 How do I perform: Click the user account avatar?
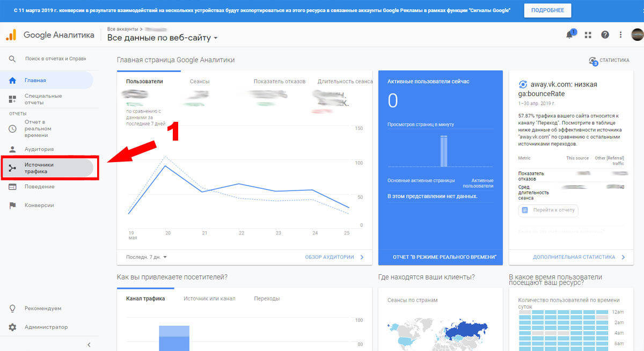coord(637,35)
